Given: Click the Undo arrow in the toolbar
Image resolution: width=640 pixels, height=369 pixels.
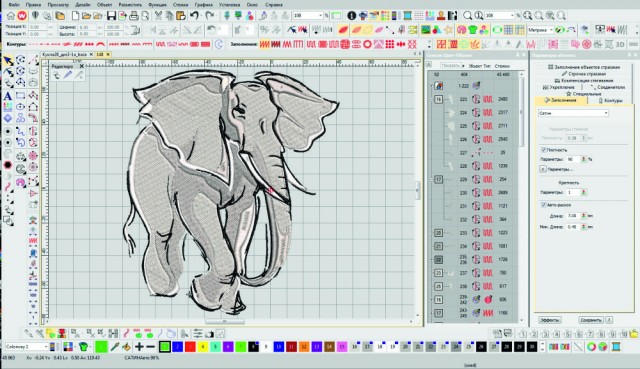Looking at the screenshot, I should pos(195,16).
